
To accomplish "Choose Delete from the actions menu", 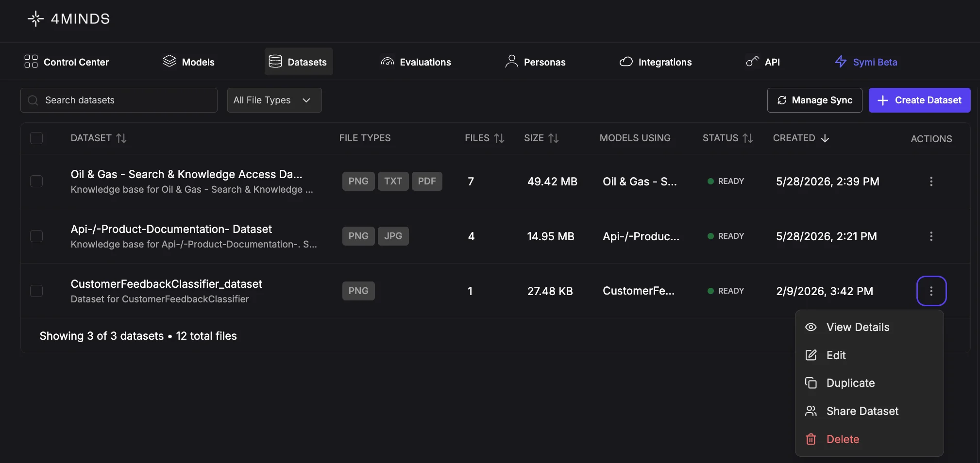I will point(869,439).
